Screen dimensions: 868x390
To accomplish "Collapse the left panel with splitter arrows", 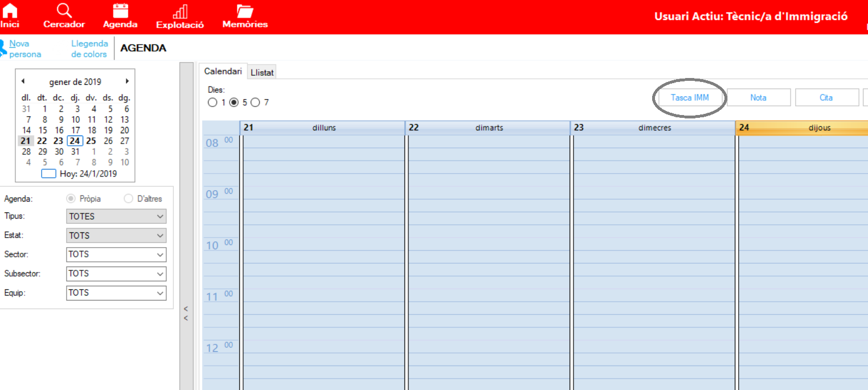I will click(186, 313).
